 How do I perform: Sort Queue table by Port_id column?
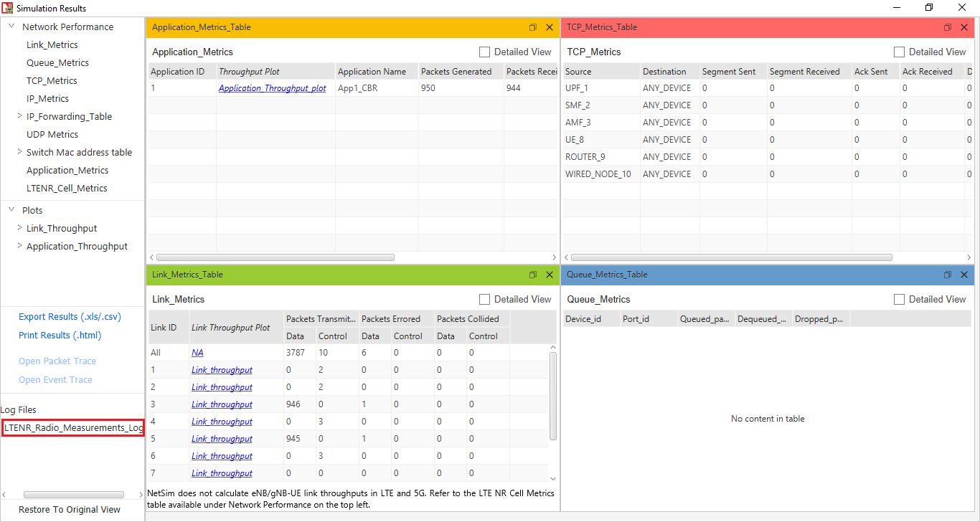(x=649, y=319)
